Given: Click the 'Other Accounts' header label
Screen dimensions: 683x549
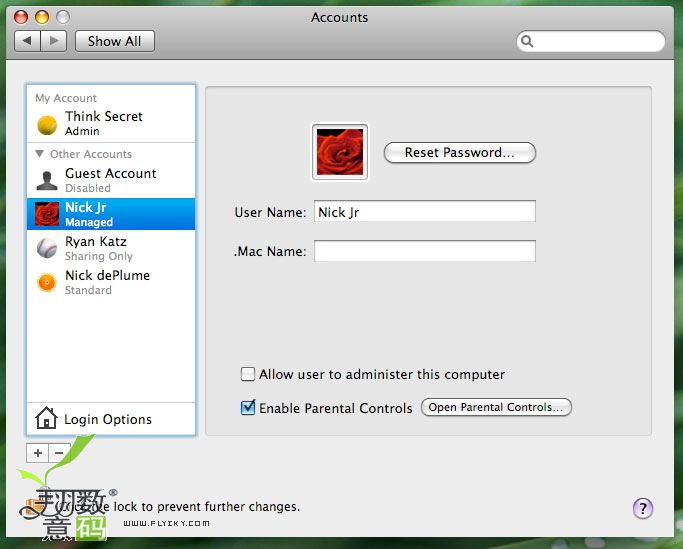Looking at the screenshot, I should [x=91, y=154].
